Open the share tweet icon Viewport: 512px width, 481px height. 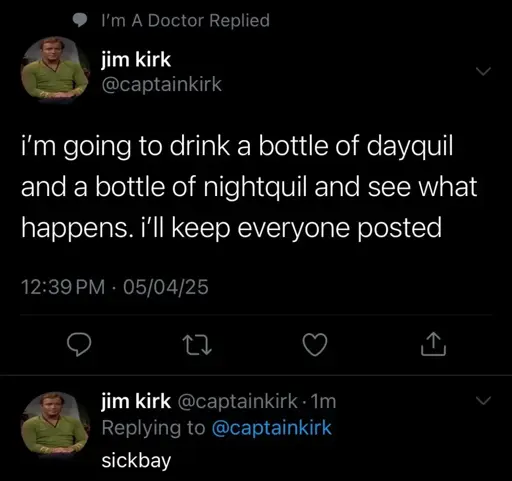coord(433,344)
